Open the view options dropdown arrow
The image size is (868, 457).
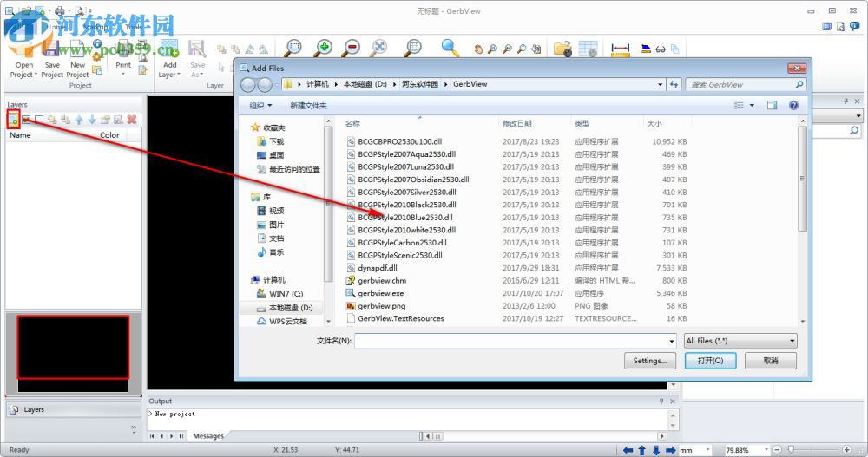click(752, 105)
